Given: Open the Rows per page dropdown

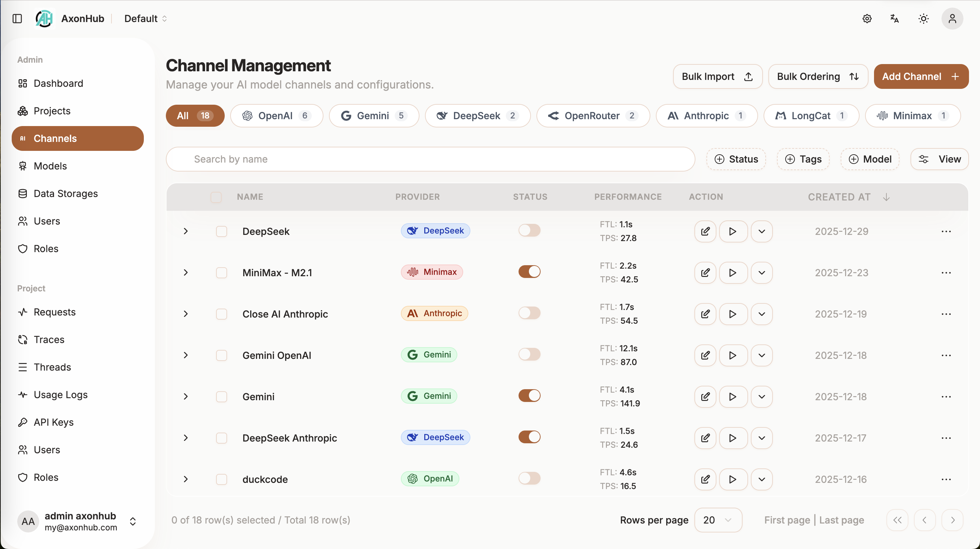Looking at the screenshot, I should [x=717, y=520].
